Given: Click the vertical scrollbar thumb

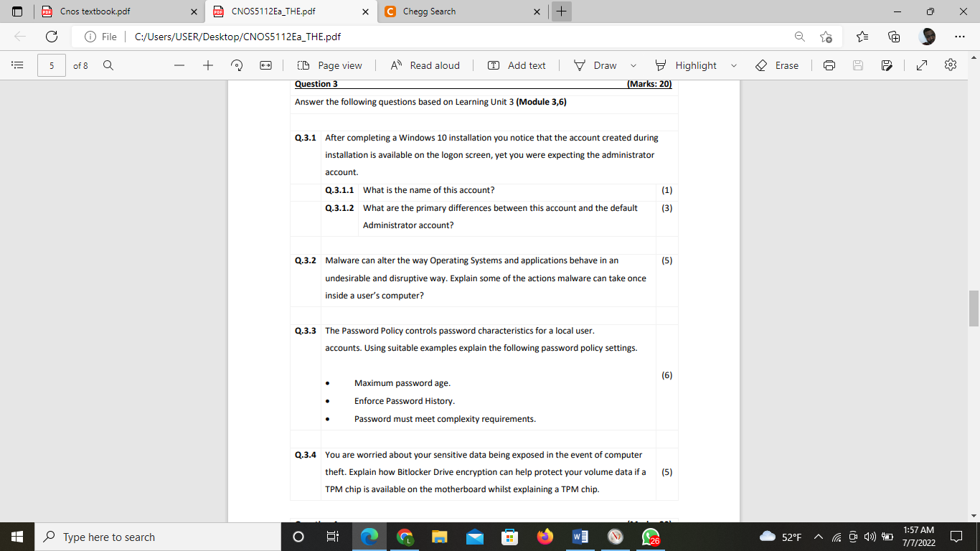Looking at the screenshot, I should click(x=974, y=309).
